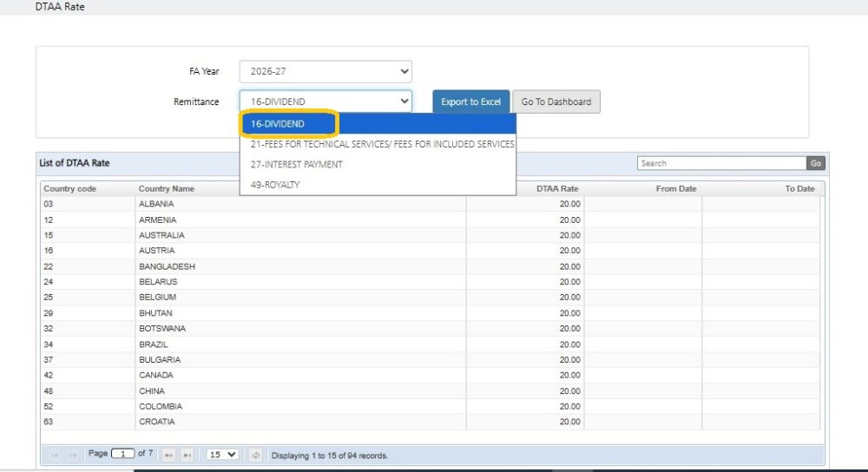868x472 pixels.
Task: Pick the 27-INTEREST PAYMENT option
Action: point(378,164)
